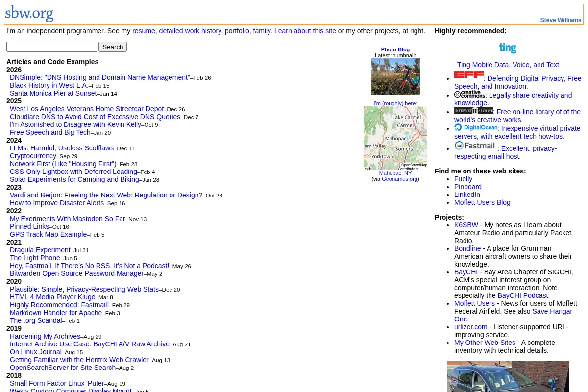The width and height of the screenshot is (588, 392).
Task: Open Vardi and Berjon article
Action: [106, 195]
